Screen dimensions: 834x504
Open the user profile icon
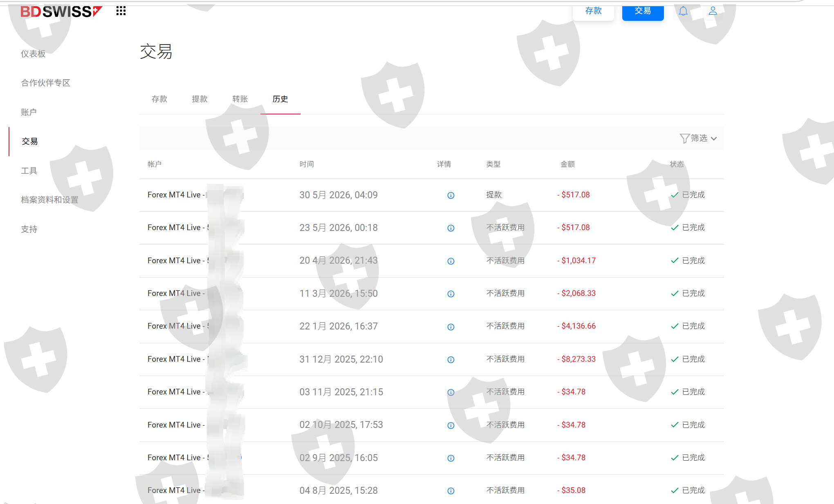(713, 11)
